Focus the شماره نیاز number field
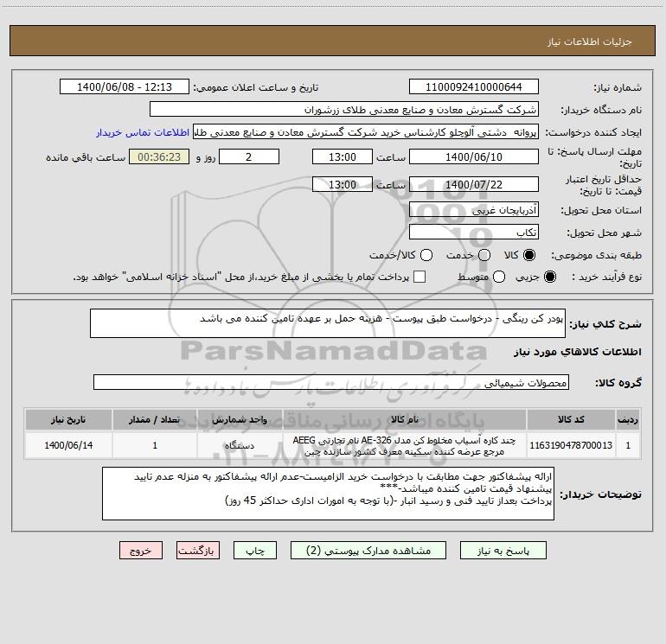 (x=474, y=86)
